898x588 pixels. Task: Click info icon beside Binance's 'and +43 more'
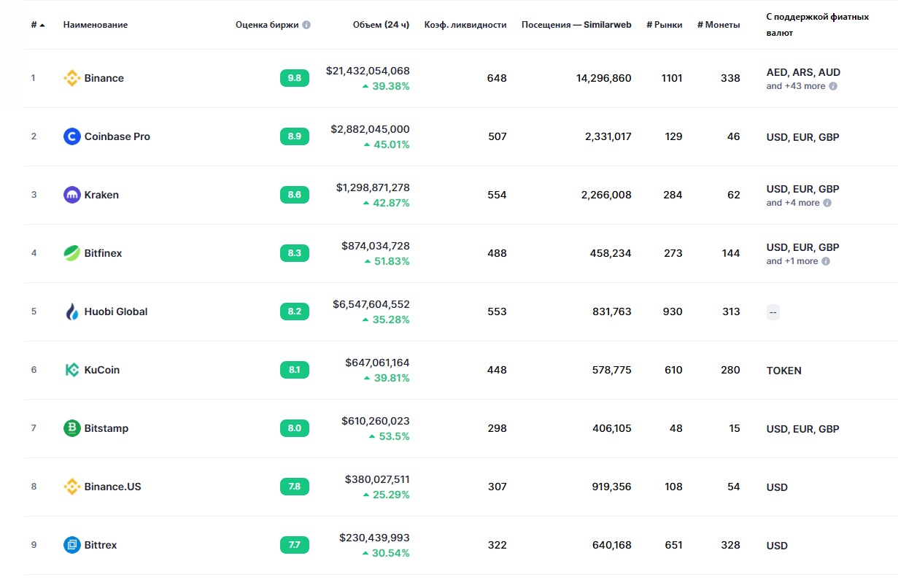tap(833, 86)
